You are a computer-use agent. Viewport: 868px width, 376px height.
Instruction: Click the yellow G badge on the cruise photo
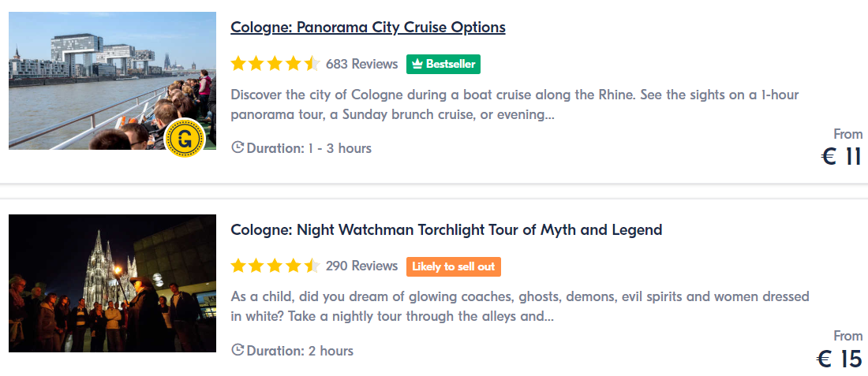185,138
